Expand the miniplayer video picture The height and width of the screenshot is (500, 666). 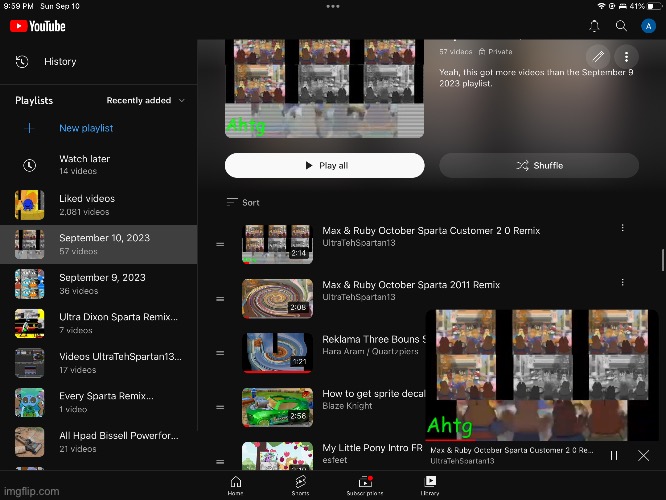542,375
